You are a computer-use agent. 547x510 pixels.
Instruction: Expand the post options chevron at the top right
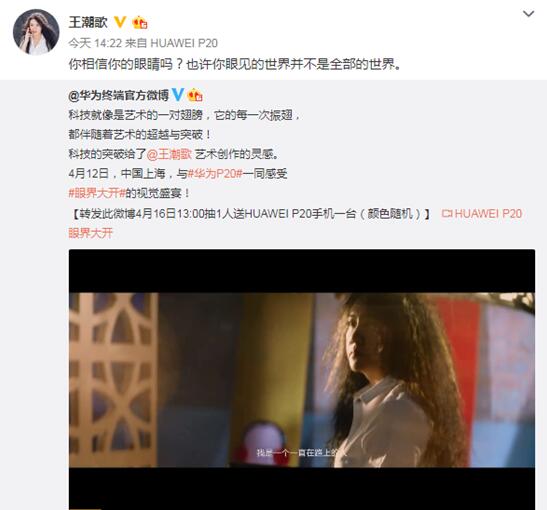click(x=529, y=14)
